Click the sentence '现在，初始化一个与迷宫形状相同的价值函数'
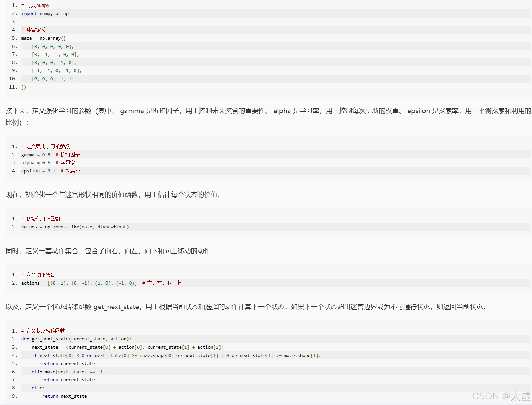Screen dimensions: 532x405 (113, 195)
